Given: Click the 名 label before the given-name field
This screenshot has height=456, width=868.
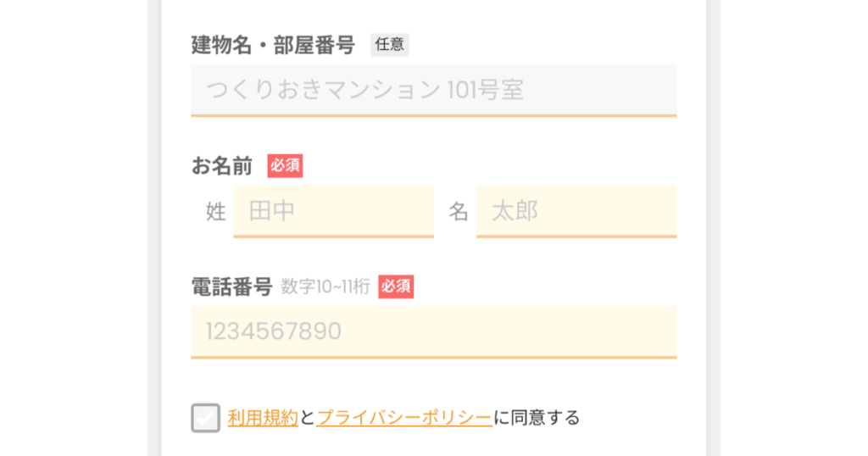Looking at the screenshot, I should point(459,211).
